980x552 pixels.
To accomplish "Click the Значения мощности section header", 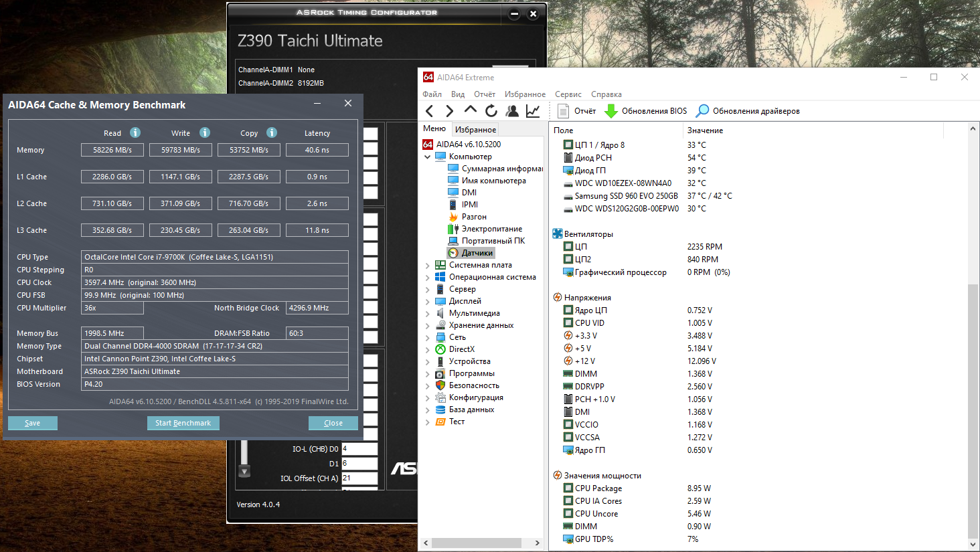I will tap(597, 476).
